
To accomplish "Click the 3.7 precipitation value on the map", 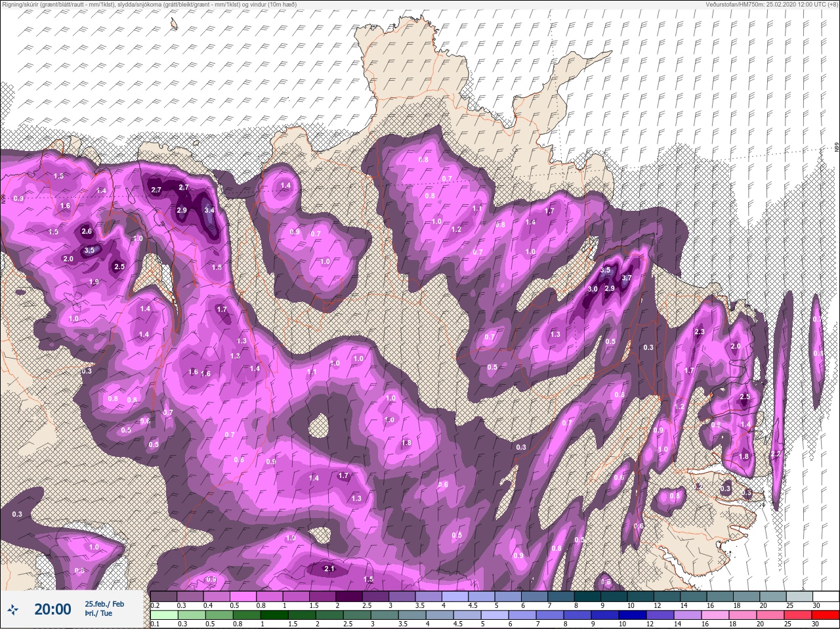I will 627,278.
